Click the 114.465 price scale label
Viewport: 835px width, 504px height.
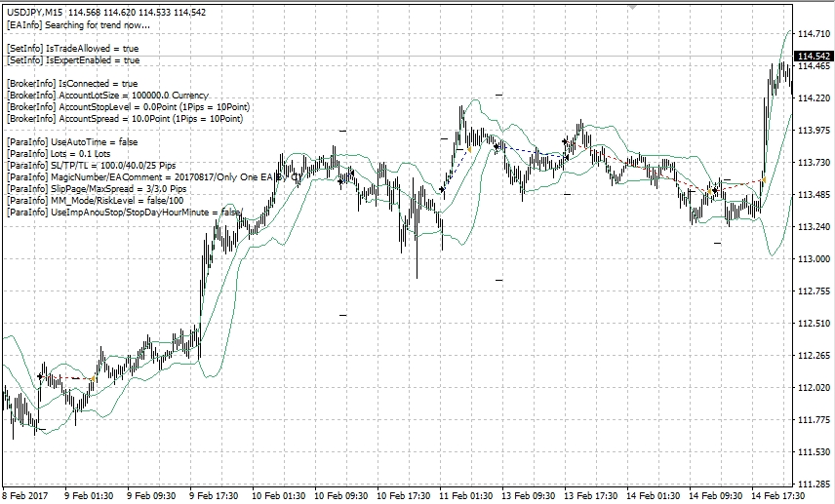tap(814, 66)
